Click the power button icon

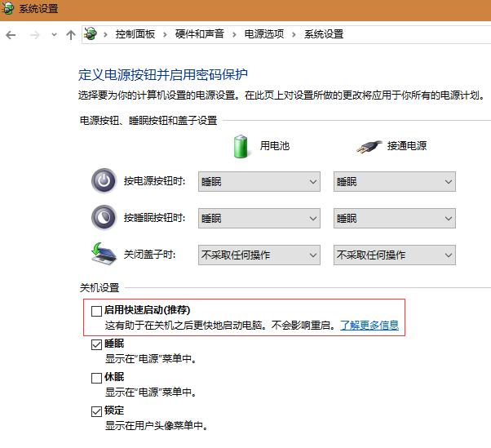104,181
